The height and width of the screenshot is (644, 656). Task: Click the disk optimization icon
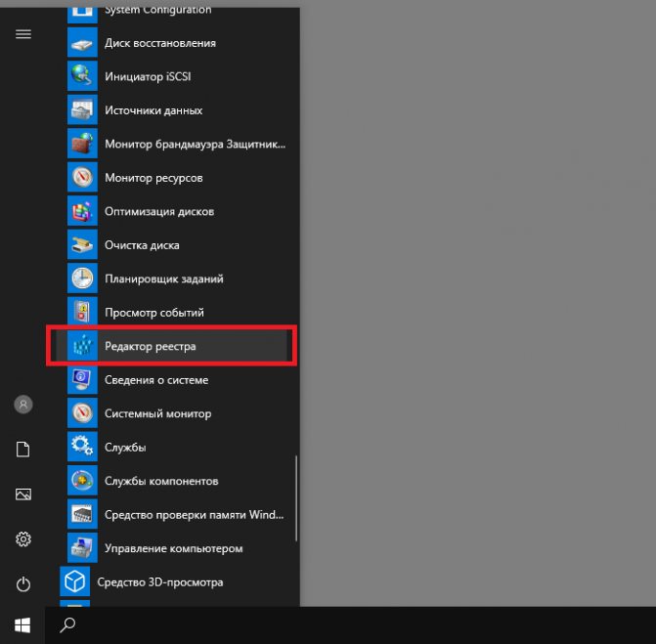coord(82,211)
